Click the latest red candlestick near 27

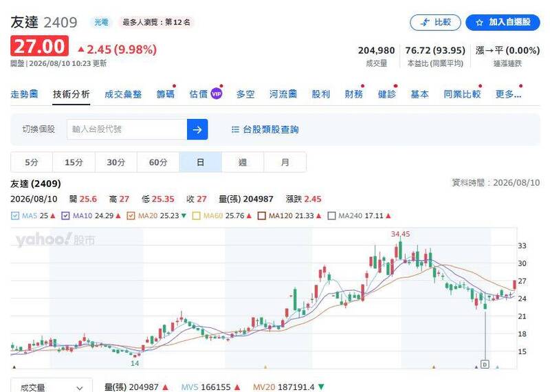[514, 285]
